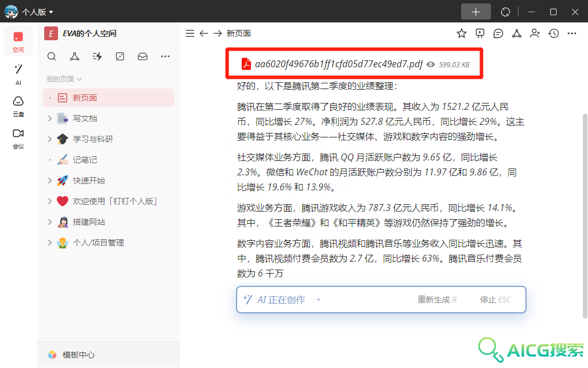Click the dice random icon

click(120, 57)
